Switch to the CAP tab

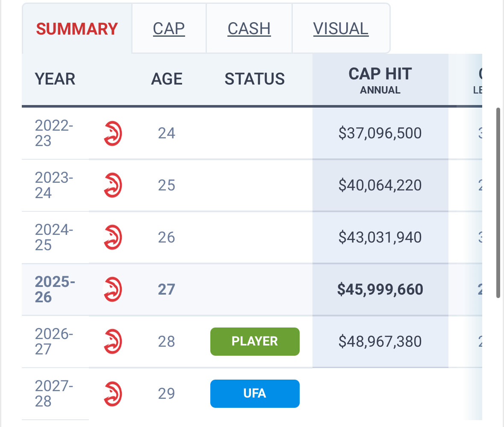click(169, 29)
